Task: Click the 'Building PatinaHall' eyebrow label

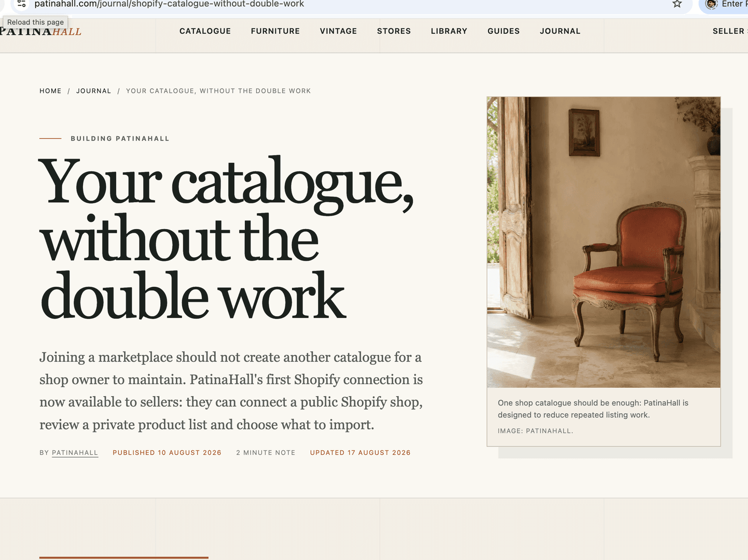Action: point(120,138)
